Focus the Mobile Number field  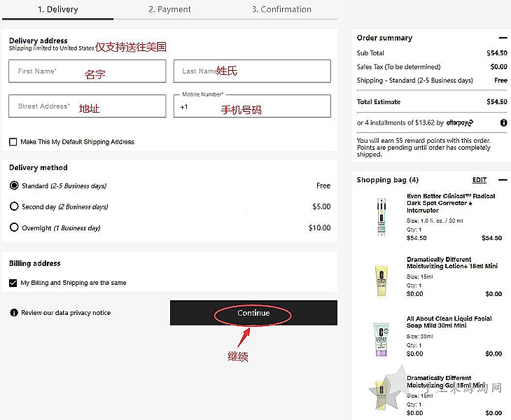coord(252,106)
